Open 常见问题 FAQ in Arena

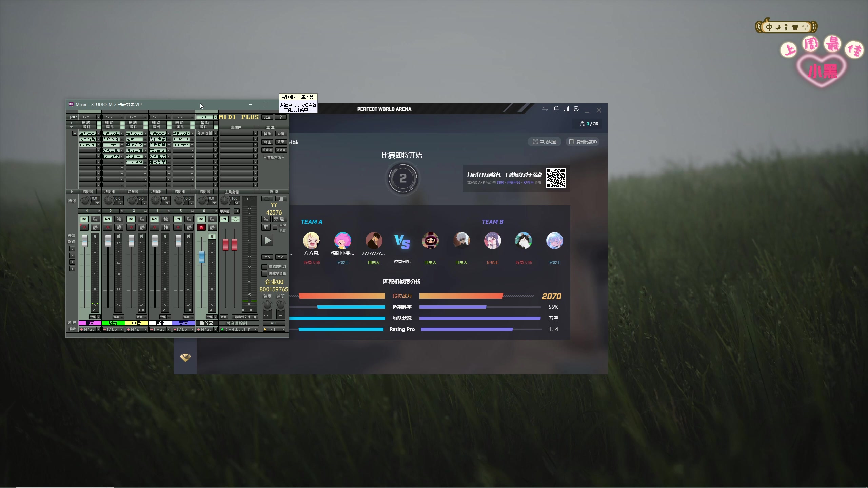(545, 142)
